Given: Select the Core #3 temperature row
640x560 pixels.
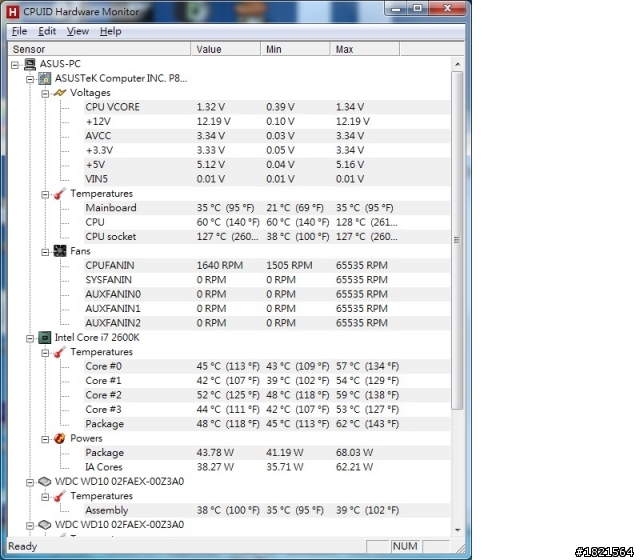Looking at the screenshot, I should coord(267,409).
